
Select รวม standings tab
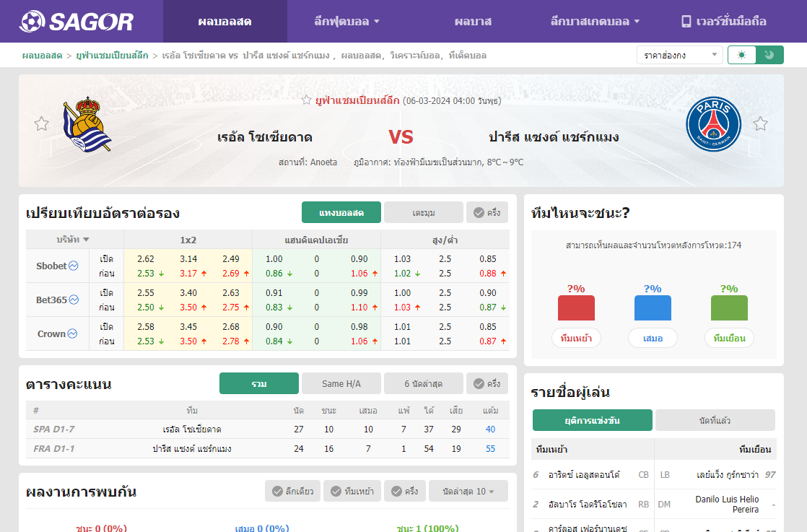point(259,383)
